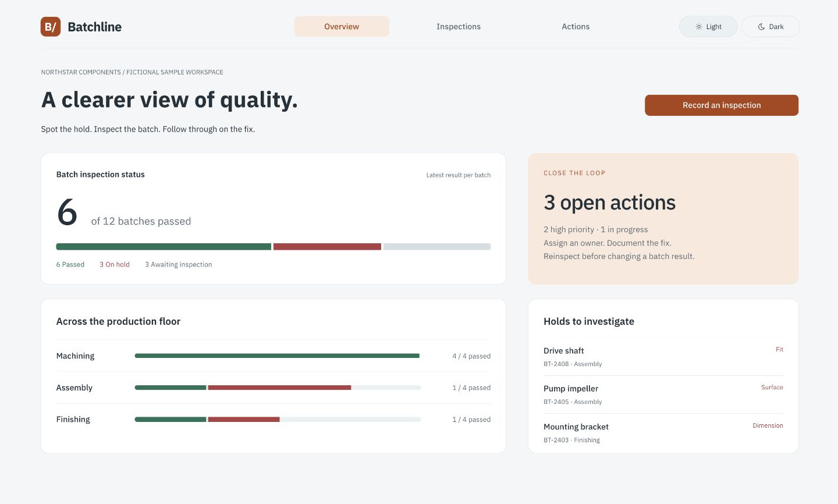
Task: Click the Assembly row label
Action: click(x=74, y=388)
